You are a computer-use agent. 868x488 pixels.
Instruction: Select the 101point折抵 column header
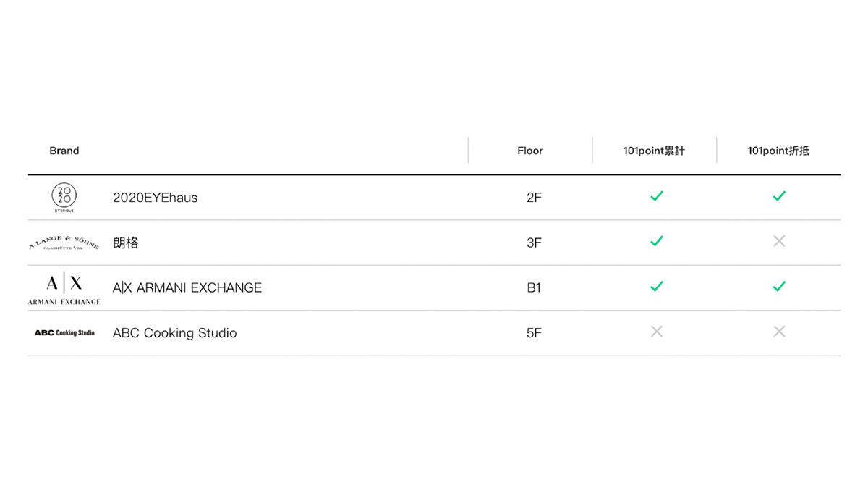click(x=778, y=151)
